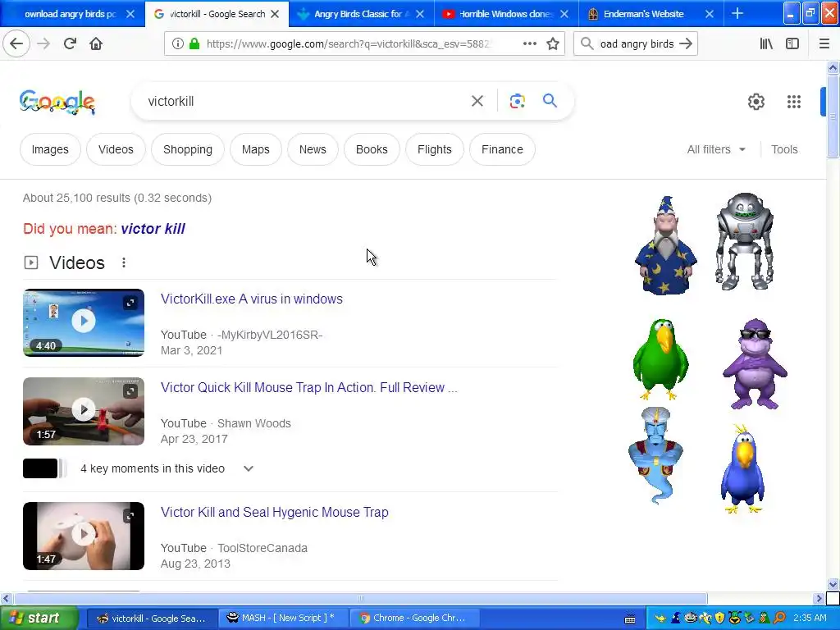Play the 4:40 VictorKill.exe video thumbnail

[x=84, y=322]
